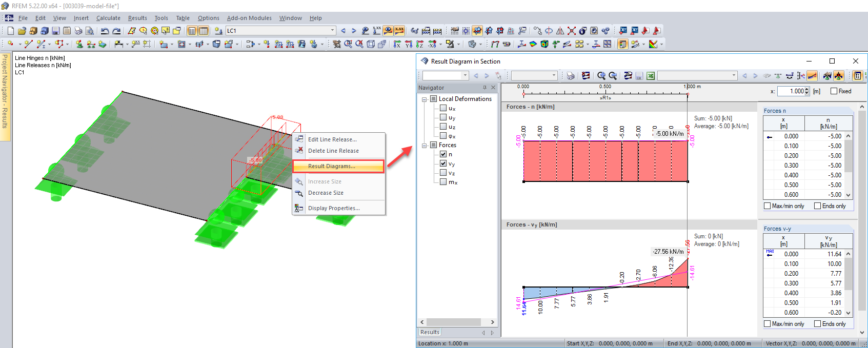The image size is (868, 348).
Task: Increase x value with stepper up arrow
Action: click(807, 89)
